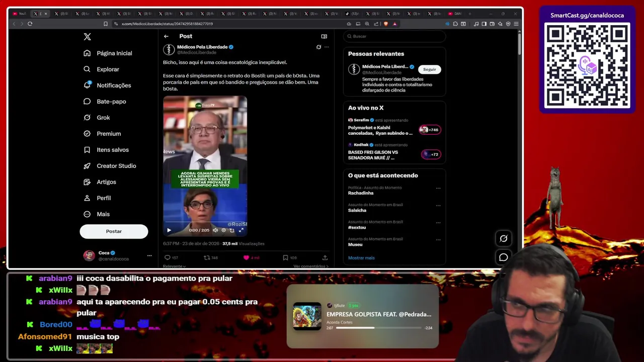The image size is (644, 362).
Task: Go back using the Post arrow
Action: click(166, 36)
